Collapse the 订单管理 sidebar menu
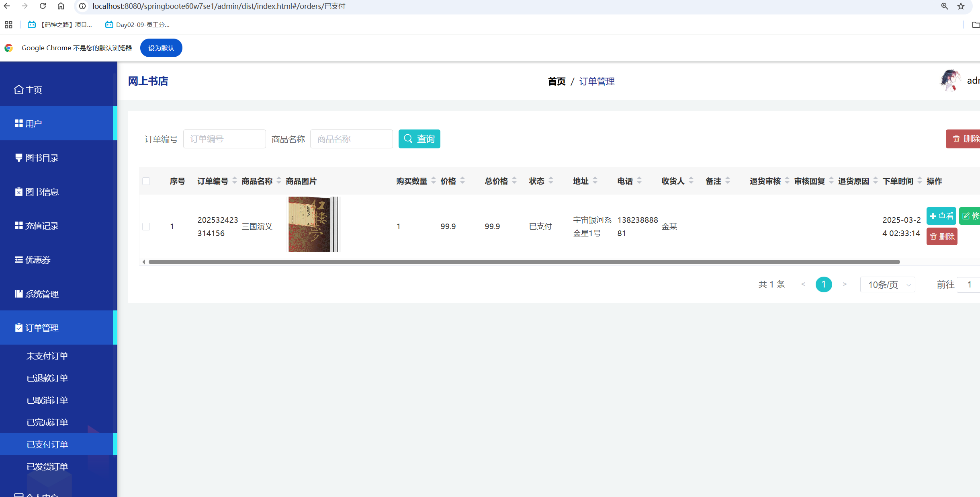 click(42, 328)
